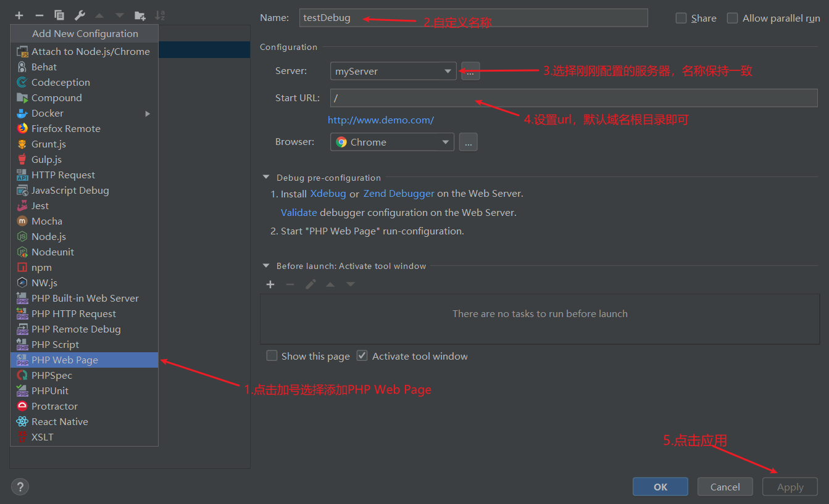Select PHP HTTP Request entry

(84, 313)
